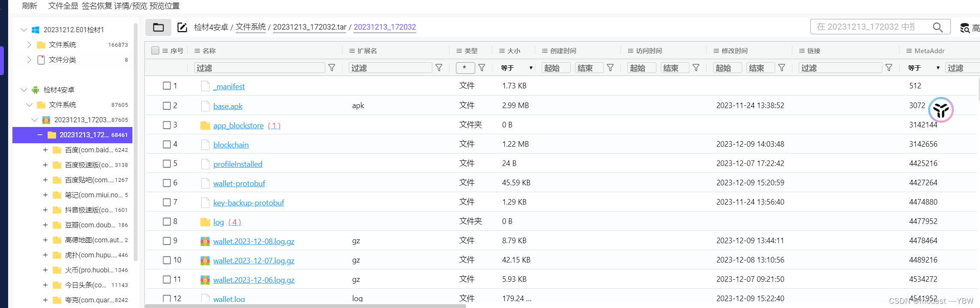Open the wallet-protobuf file link

[239, 184]
